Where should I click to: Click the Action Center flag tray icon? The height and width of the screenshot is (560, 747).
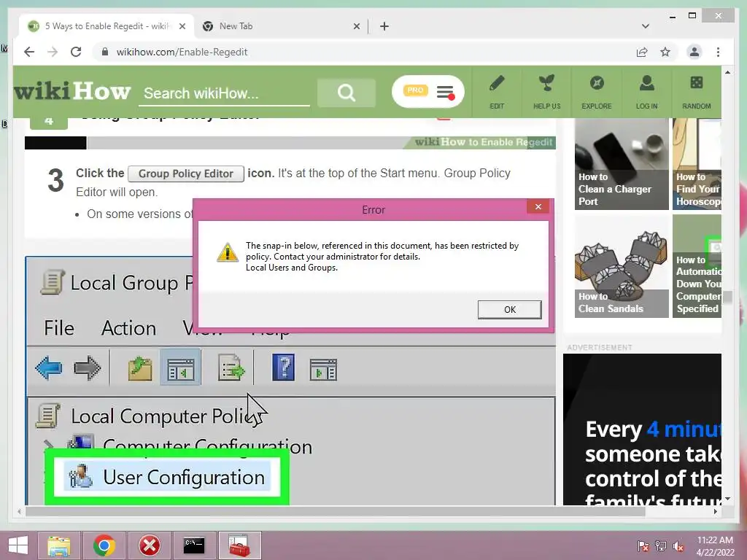(643, 546)
